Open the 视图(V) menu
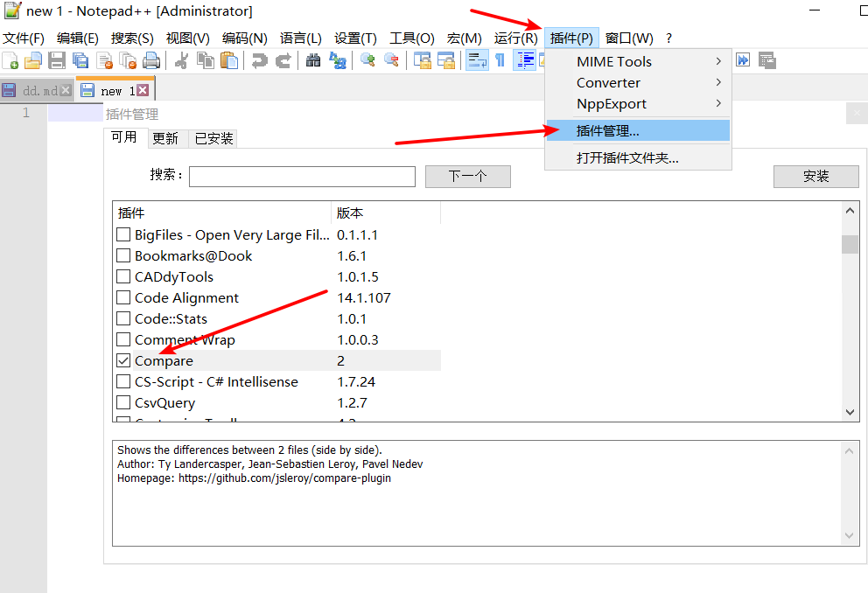Screen dimensions: 868x593 point(187,38)
